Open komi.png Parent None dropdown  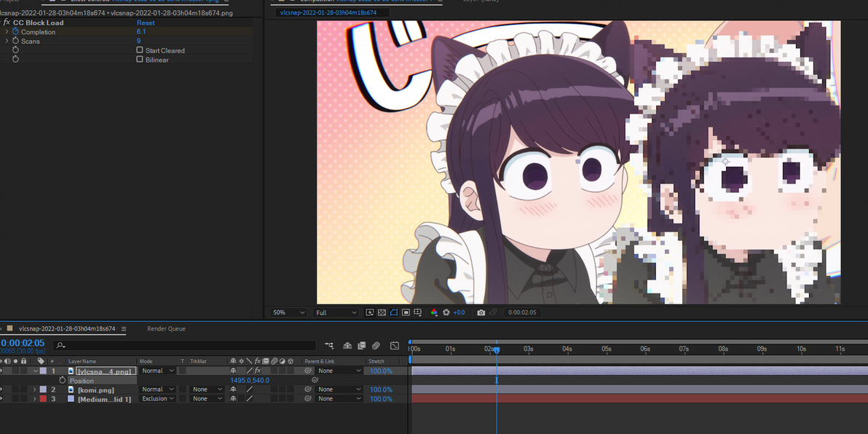pyautogui.click(x=339, y=390)
